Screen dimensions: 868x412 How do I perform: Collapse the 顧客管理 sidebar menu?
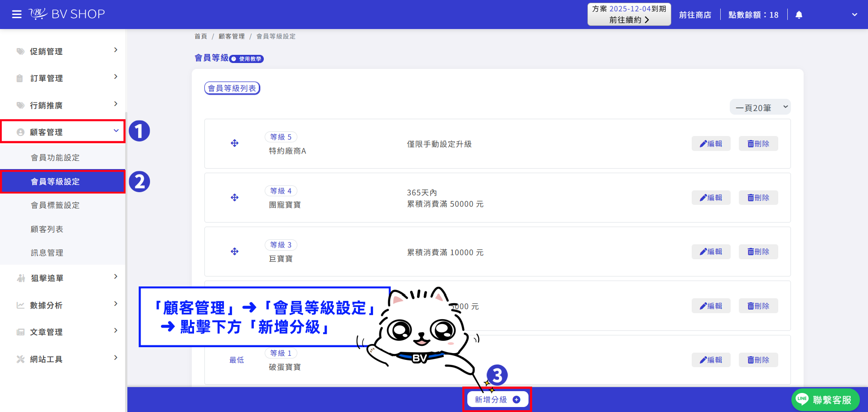tap(63, 132)
